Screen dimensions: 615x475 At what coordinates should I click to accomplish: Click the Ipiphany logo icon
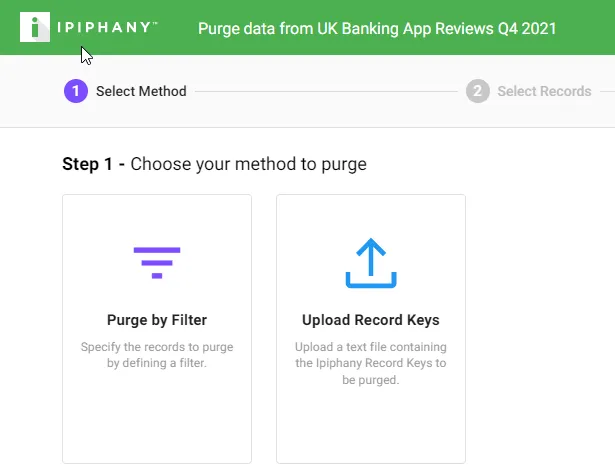[x=35, y=27]
